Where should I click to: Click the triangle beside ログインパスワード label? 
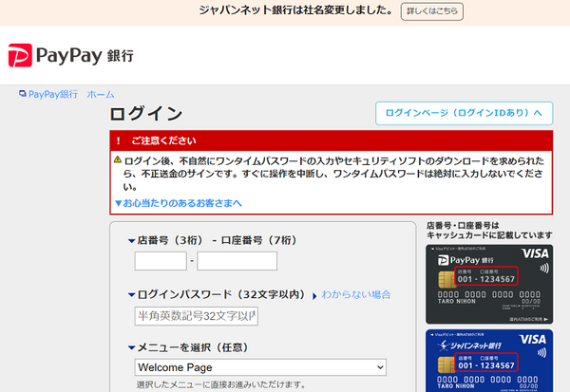click(x=132, y=295)
